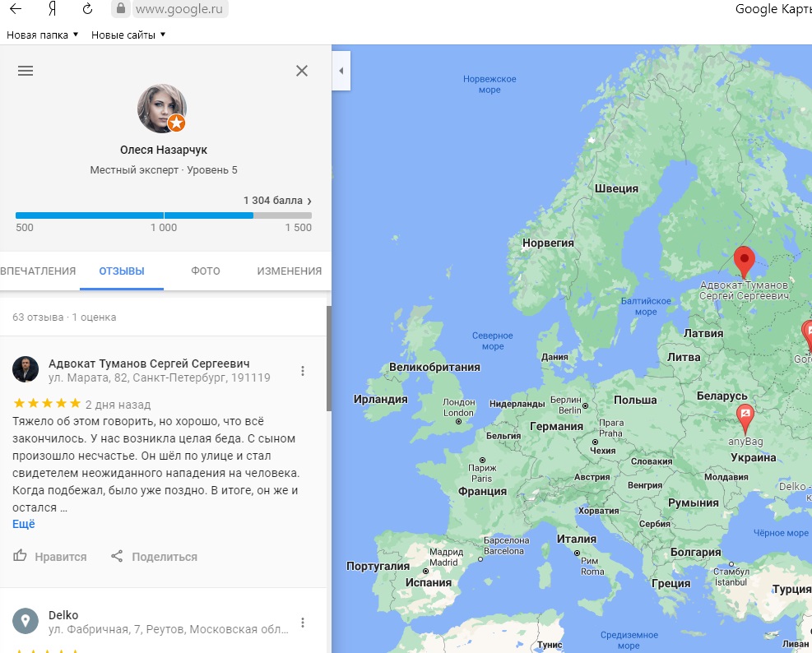Close the contributor profile panel
The image size is (812, 653).
point(302,71)
